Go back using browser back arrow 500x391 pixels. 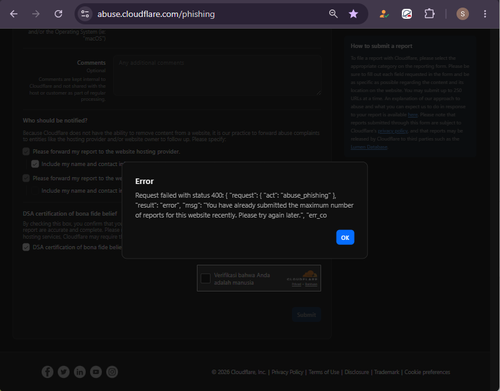(14, 14)
